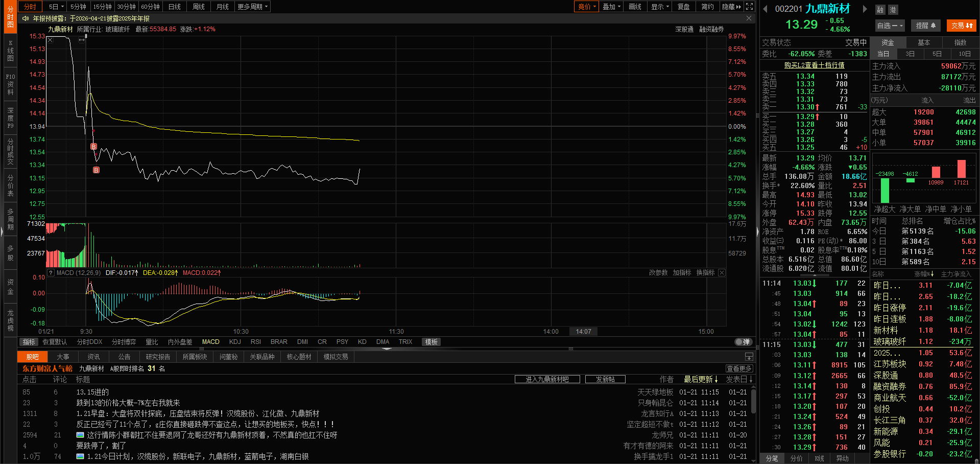The image size is (980, 464).
Task: Toggle 简约 simple mode
Action: [707, 7]
